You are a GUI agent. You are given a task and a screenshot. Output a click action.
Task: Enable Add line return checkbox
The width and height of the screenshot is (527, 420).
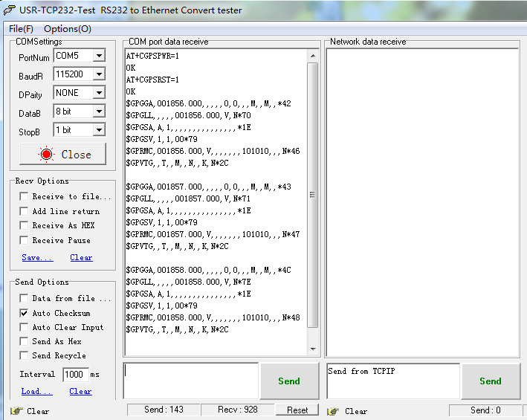click(24, 211)
